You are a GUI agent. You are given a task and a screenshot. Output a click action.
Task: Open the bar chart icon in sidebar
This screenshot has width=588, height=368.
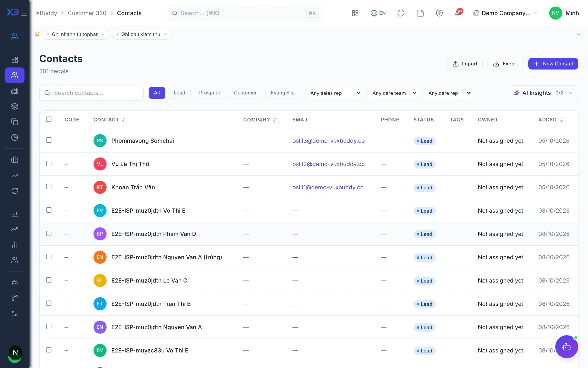tap(14, 213)
